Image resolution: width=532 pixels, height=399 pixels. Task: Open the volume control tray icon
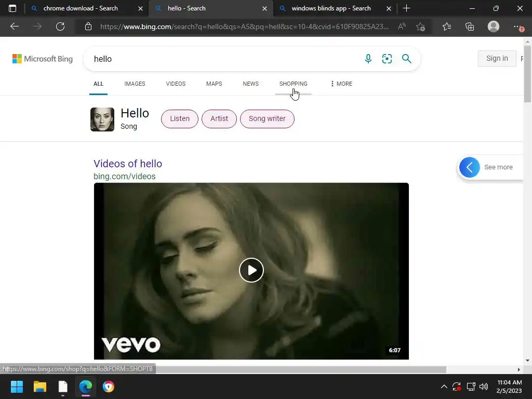484,387
